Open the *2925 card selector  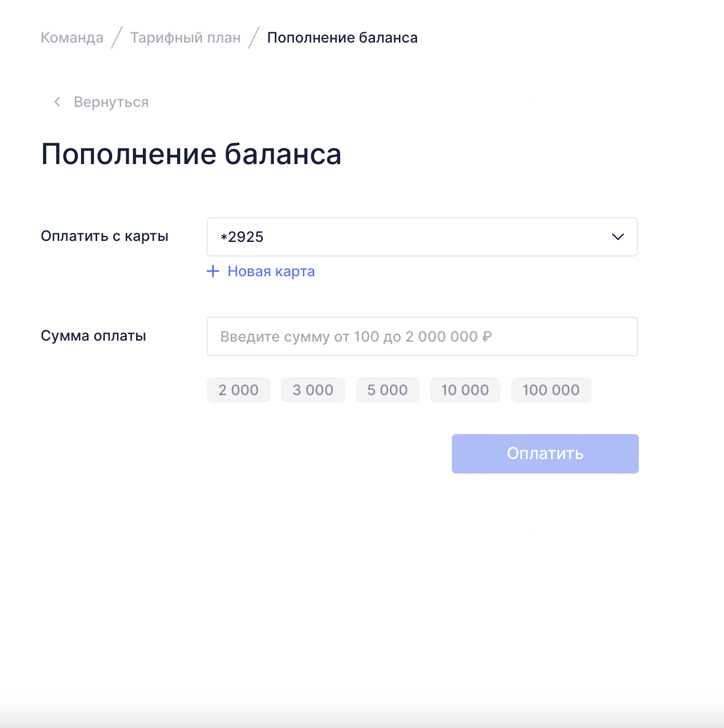422,237
